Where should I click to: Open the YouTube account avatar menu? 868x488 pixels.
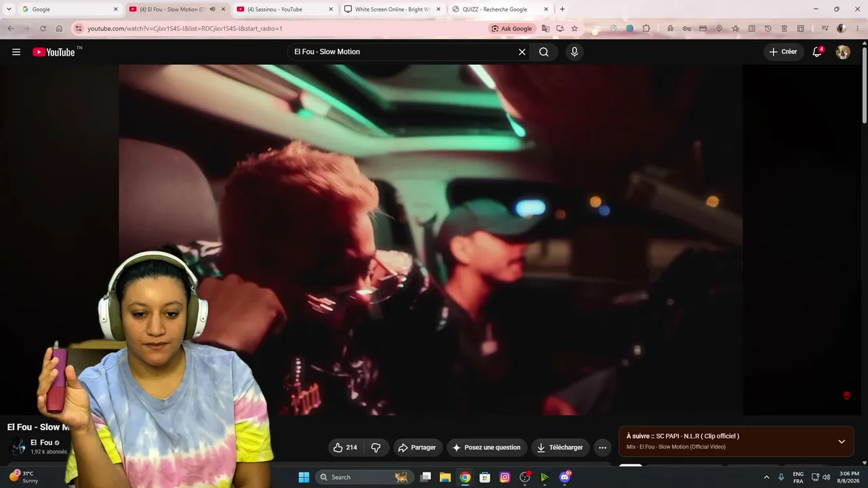(843, 52)
